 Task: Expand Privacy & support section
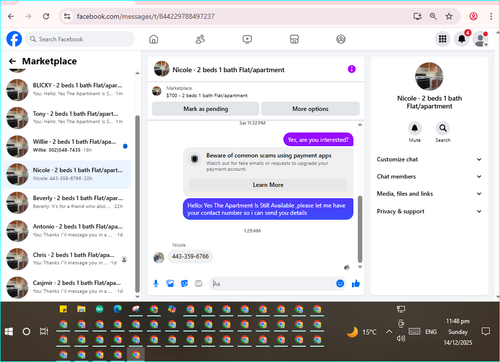429,211
